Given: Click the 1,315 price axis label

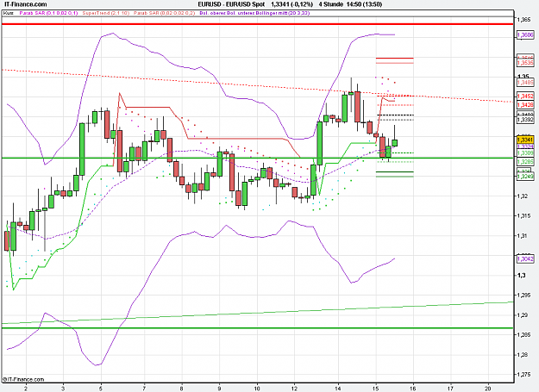Looking at the screenshot, I should 523,216.
